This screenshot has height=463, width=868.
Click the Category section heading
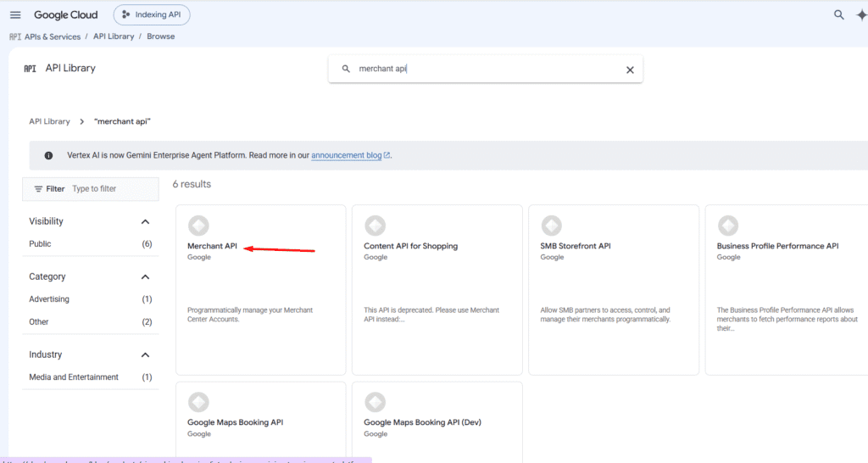pyautogui.click(x=47, y=277)
